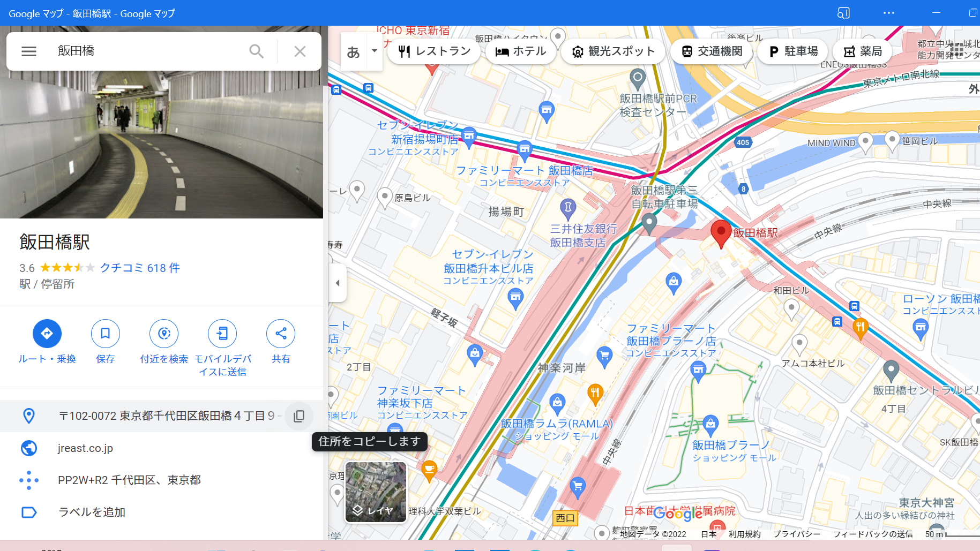Click the 付近を検索 nearby search icon
Image resolution: width=980 pixels, height=551 pixels.
pos(164,334)
